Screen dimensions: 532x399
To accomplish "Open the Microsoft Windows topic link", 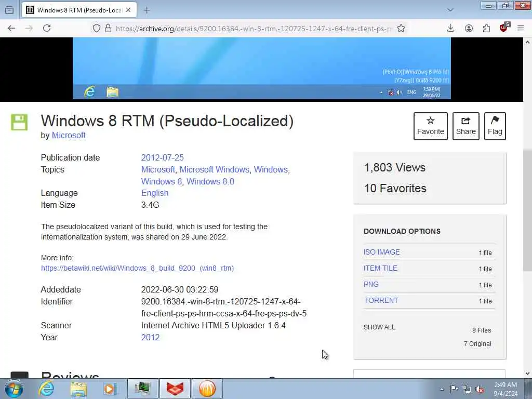I will (215, 170).
